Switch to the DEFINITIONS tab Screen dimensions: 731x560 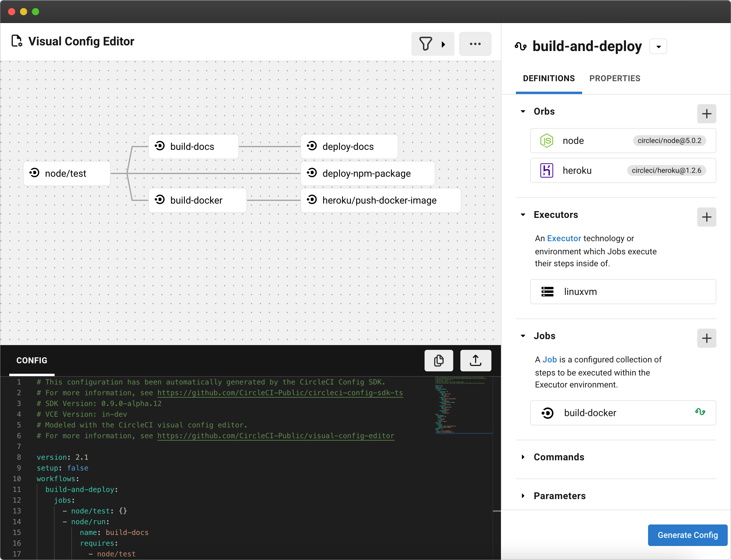548,78
